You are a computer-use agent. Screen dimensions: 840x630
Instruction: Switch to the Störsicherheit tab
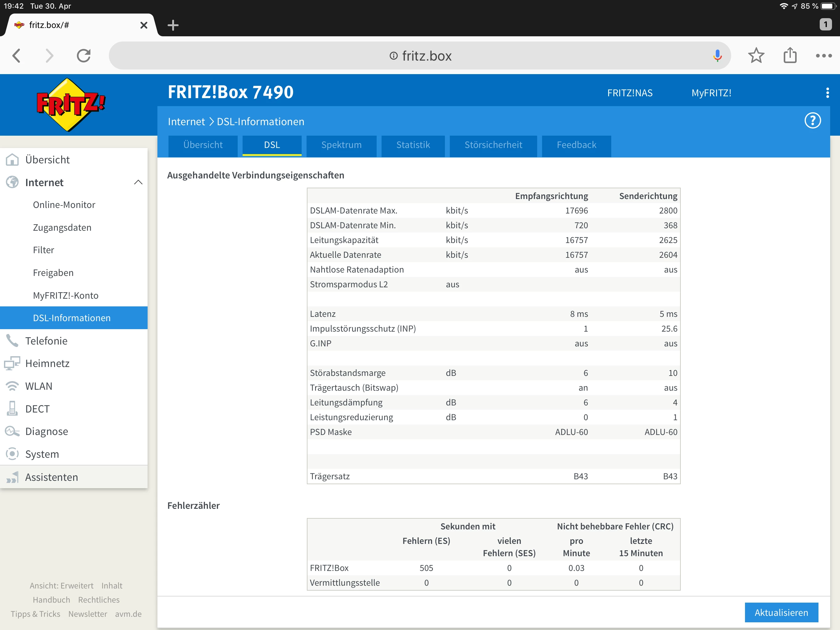coord(493,145)
